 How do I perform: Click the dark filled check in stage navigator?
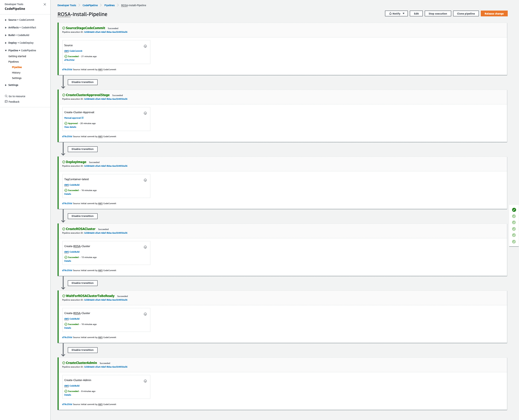(x=514, y=210)
